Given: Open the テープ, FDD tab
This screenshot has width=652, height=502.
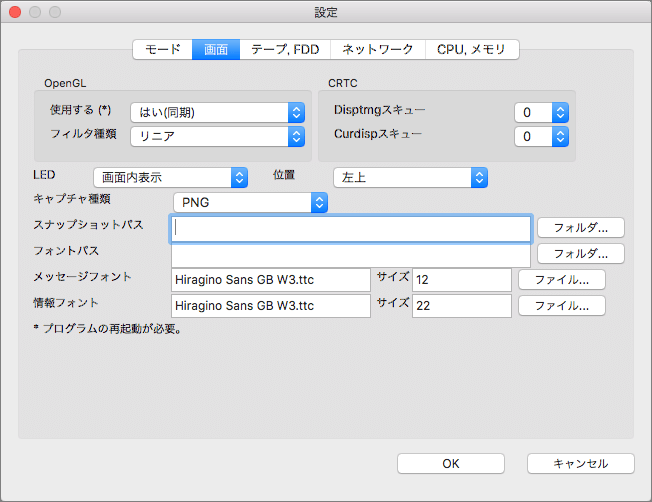Looking at the screenshot, I should pos(285,49).
